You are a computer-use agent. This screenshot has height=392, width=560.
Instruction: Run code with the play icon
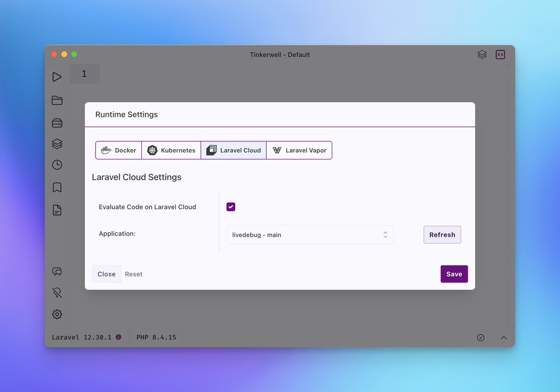click(57, 77)
